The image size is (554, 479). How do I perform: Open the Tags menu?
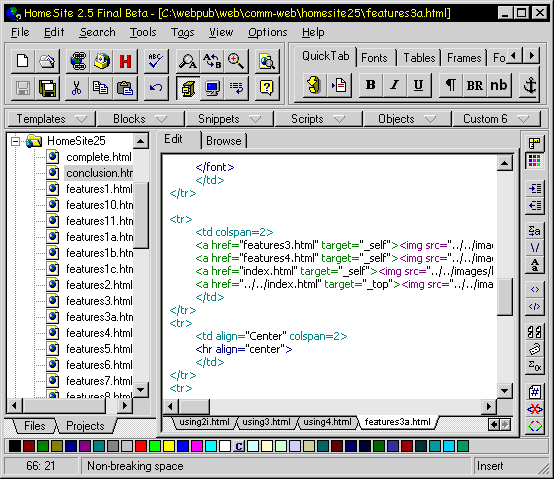(183, 32)
